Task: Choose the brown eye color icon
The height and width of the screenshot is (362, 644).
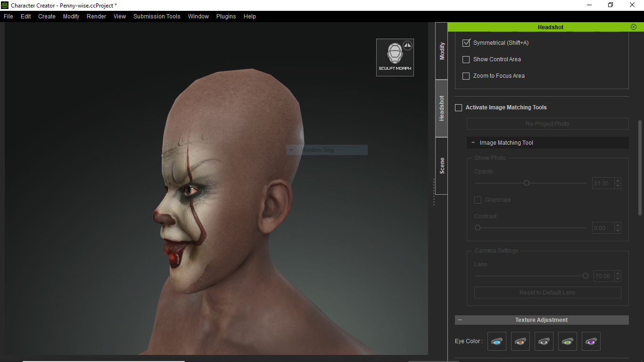Action: click(520, 341)
